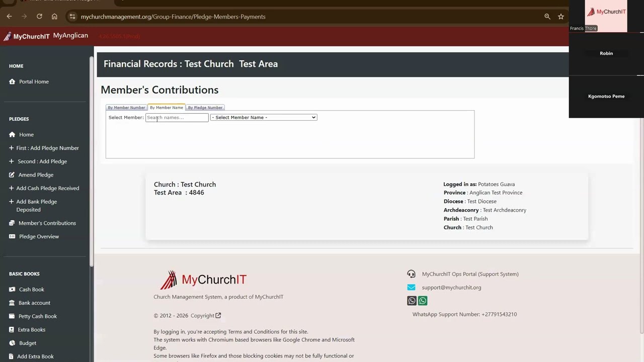The width and height of the screenshot is (644, 362).
Task: Click 'Logged in as: Potatoes Guava' text
Action: tap(479, 184)
